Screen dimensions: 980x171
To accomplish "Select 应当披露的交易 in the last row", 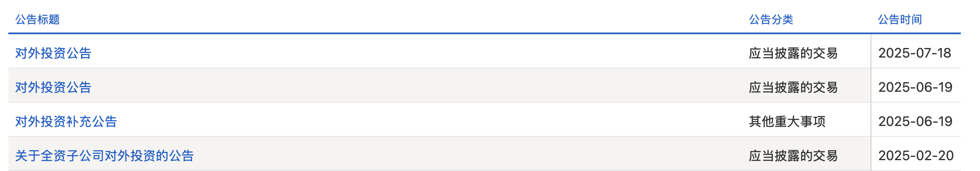I will coord(793,156).
